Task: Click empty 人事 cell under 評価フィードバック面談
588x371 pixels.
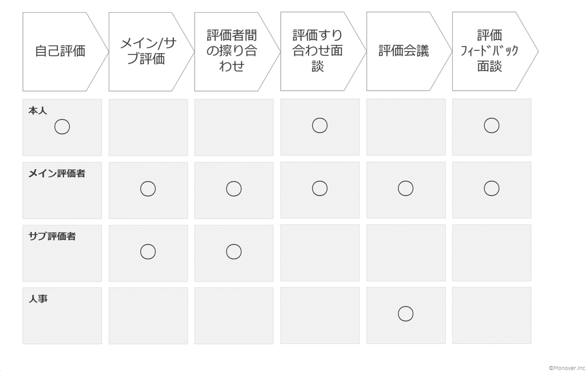Action: [492, 315]
